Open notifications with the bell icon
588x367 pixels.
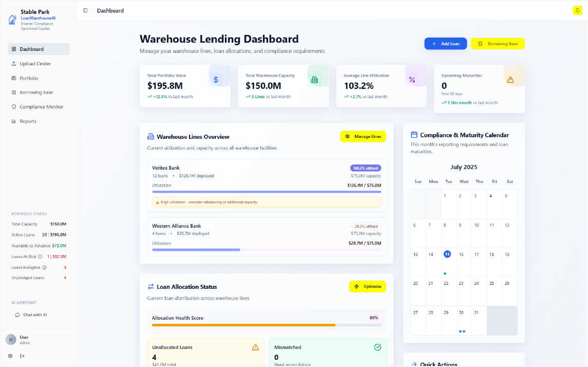577,10
